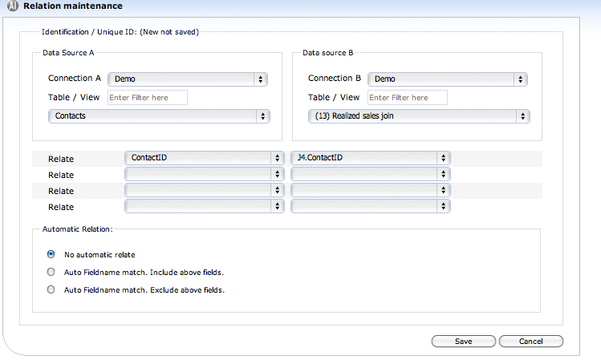Click the app logo icon beside Relation maintenance

[12, 6]
